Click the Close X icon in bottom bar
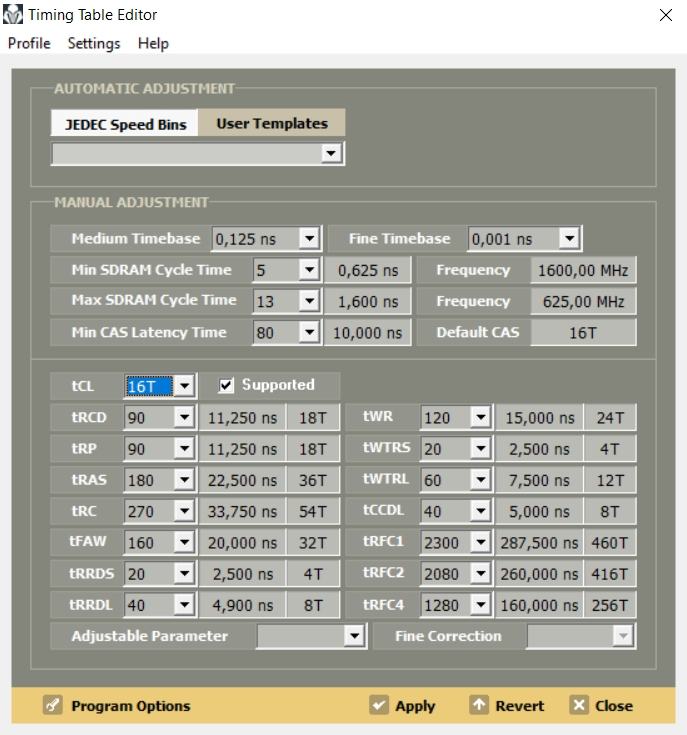Viewport: 687px width, 735px height. click(579, 705)
